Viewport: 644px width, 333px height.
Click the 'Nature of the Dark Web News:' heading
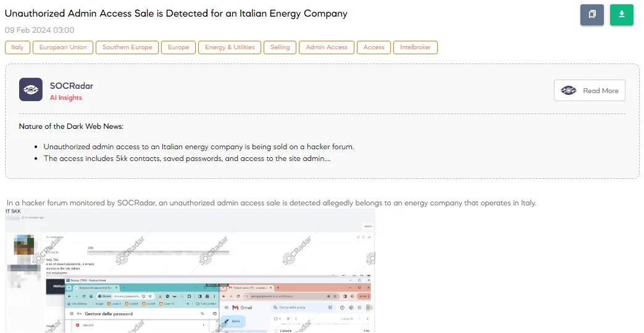tap(71, 126)
